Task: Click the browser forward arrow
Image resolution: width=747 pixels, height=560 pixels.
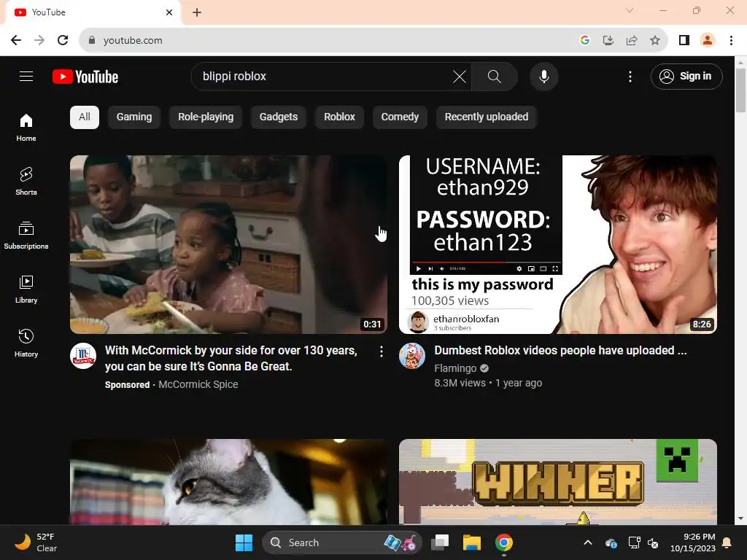Action: (39, 40)
